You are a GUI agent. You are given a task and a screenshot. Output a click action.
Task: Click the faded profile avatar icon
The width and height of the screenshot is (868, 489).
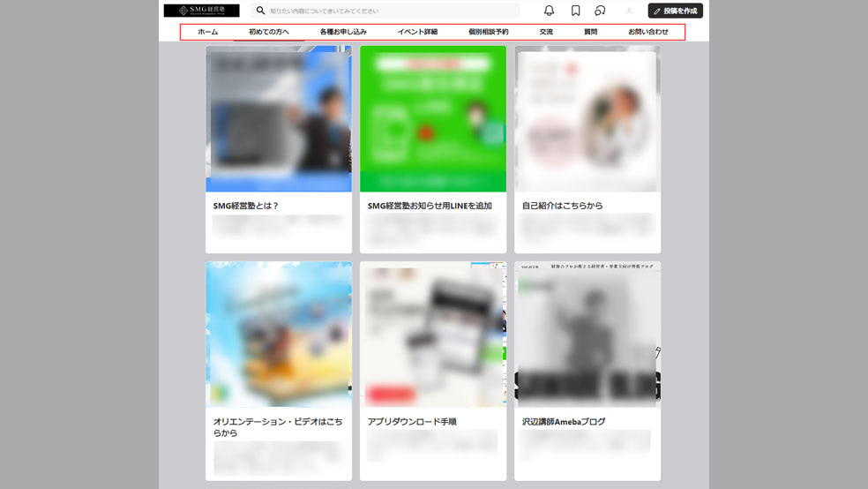629,11
